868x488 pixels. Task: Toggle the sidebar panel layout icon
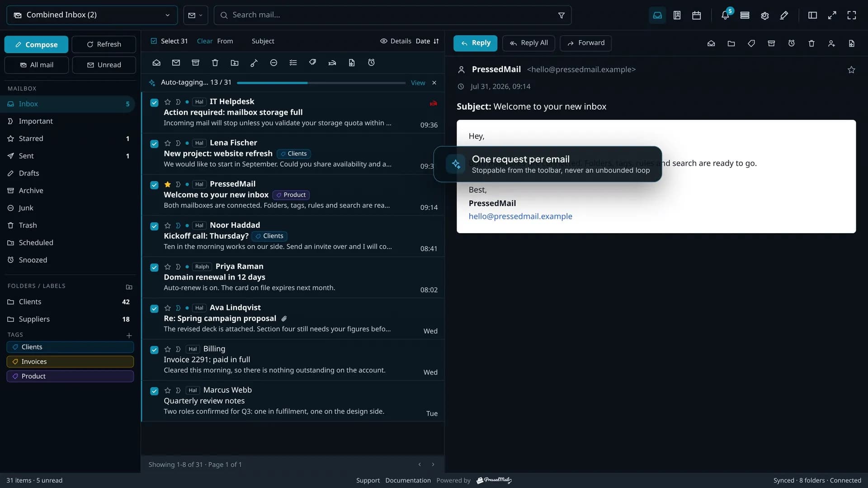pos(812,15)
